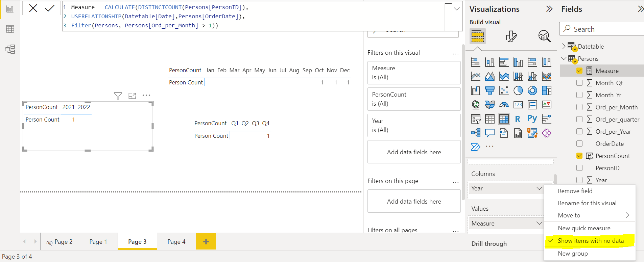Screen dimensions: 644x262
Task: Commit the DAX formula with the checkmark
Action: [50, 8]
